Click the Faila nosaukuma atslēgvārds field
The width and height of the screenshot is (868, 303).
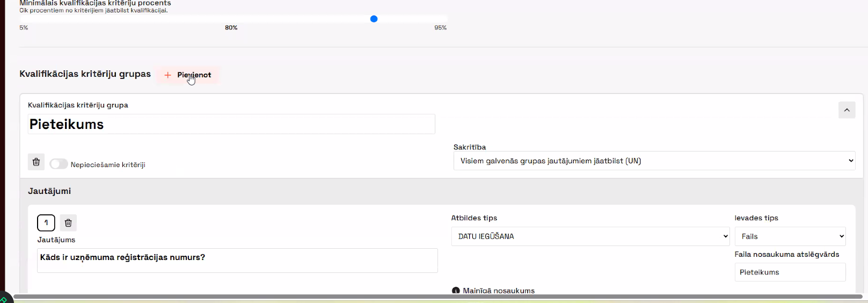(790, 272)
